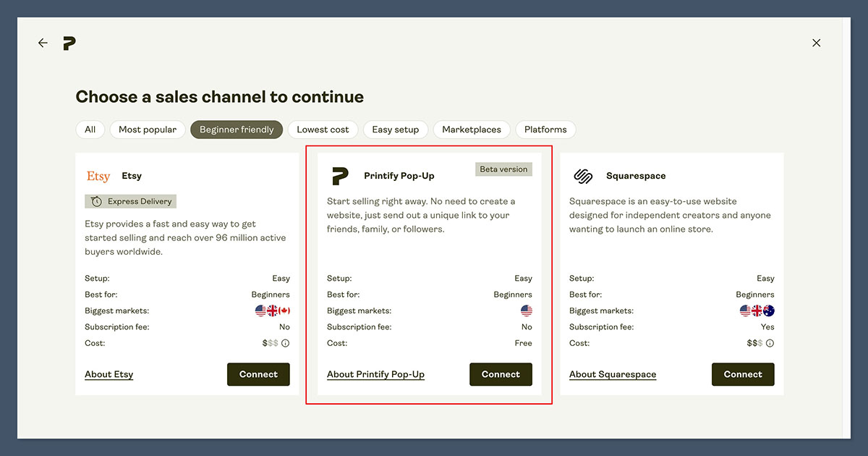Click the Printify Pop-Up card logo
This screenshot has width=868, height=456.
pos(340,176)
